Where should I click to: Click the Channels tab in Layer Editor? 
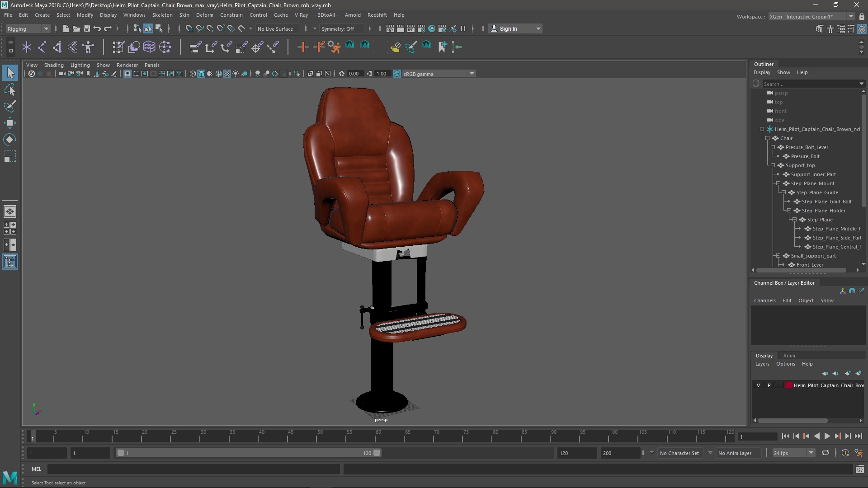point(765,300)
